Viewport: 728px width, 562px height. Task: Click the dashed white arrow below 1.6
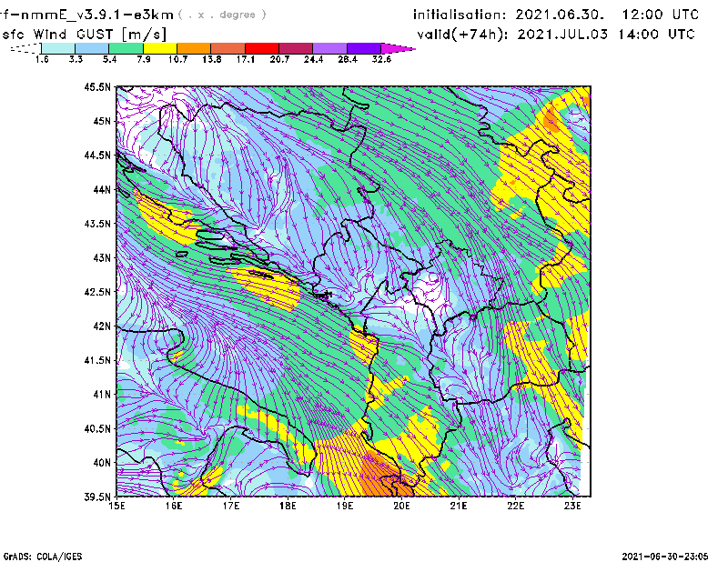point(25,48)
